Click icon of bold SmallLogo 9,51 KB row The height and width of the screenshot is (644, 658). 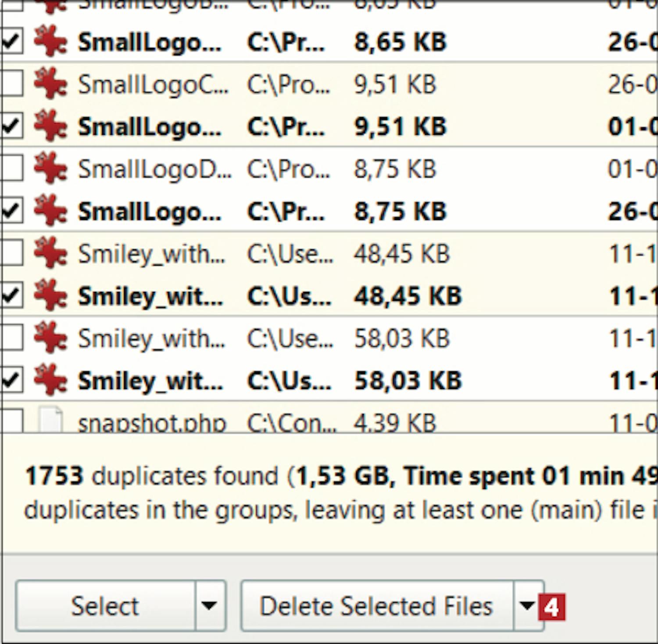(x=50, y=126)
